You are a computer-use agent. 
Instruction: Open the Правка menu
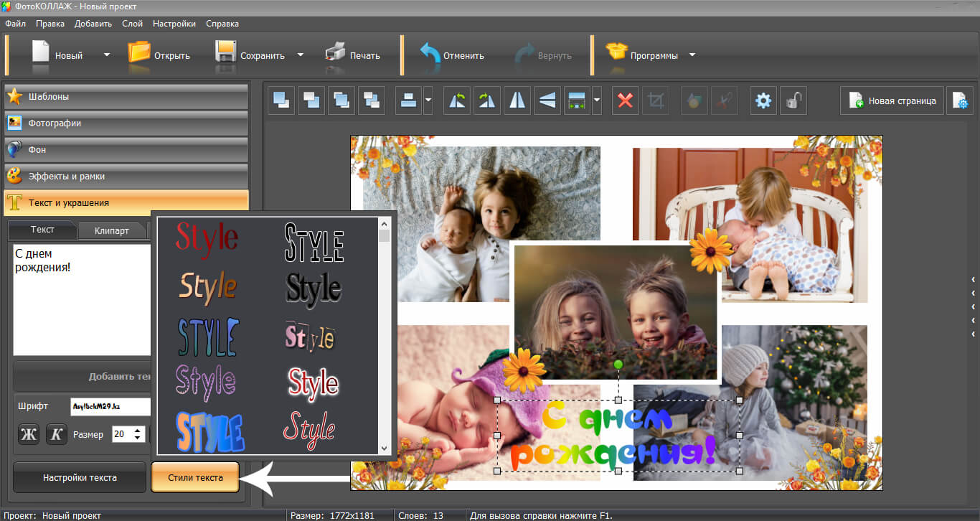tap(50, 24)
